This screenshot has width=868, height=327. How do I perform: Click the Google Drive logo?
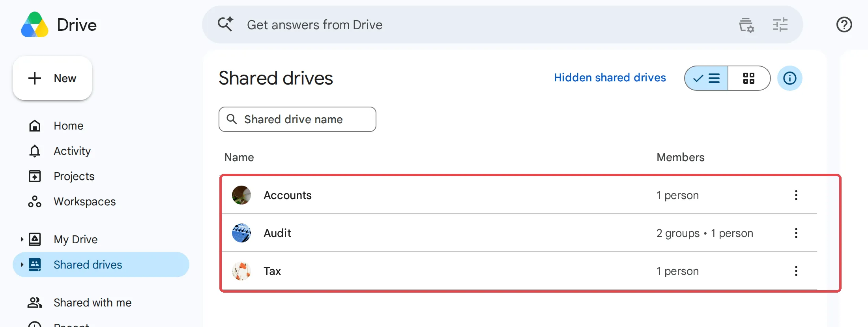(35, 24)
